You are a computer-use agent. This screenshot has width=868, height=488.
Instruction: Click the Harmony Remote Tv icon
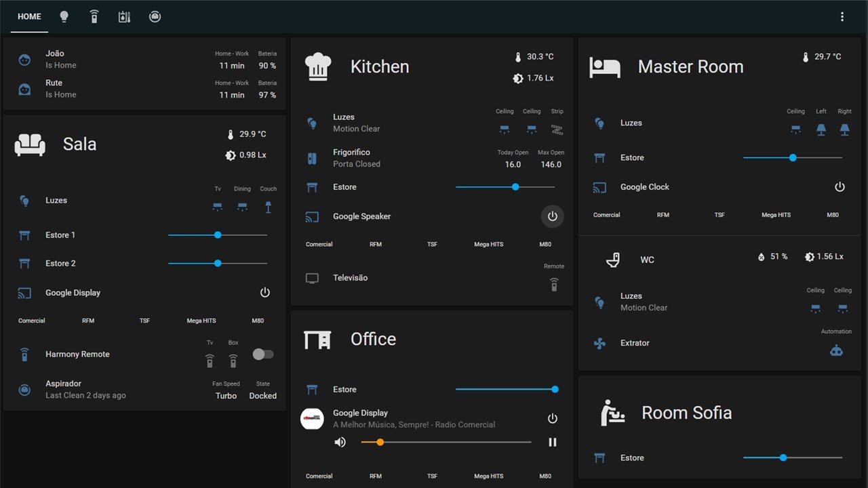[x=210, y=361]
